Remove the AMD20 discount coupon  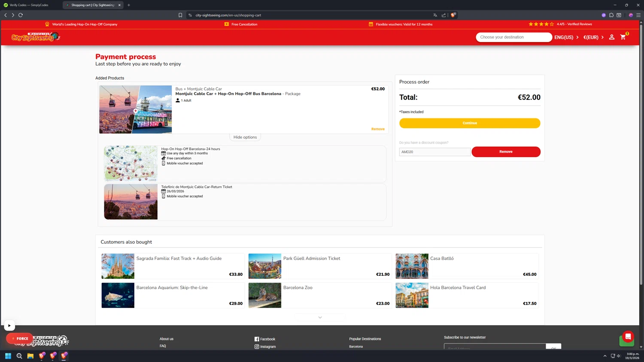506,152
